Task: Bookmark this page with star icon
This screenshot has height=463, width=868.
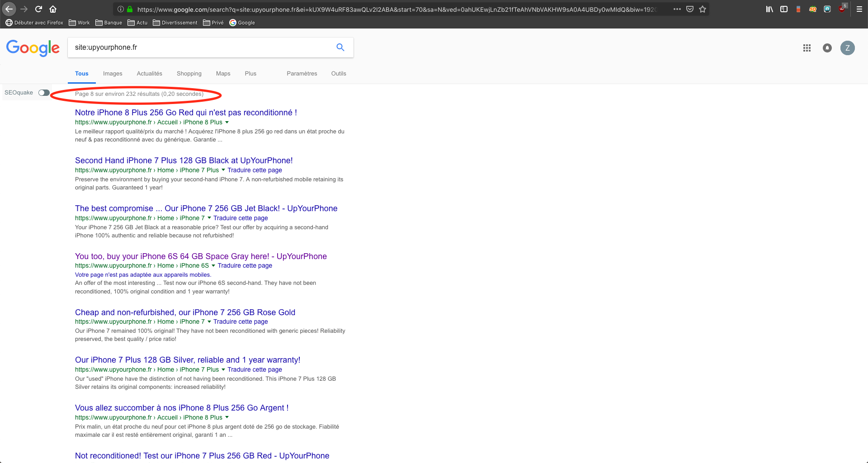Action: (x=703, y=9)
